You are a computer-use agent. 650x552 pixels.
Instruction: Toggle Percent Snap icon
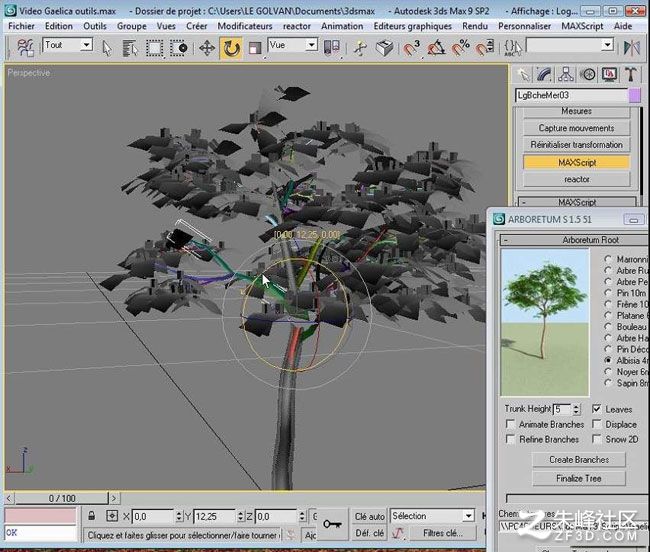[460, 48]
